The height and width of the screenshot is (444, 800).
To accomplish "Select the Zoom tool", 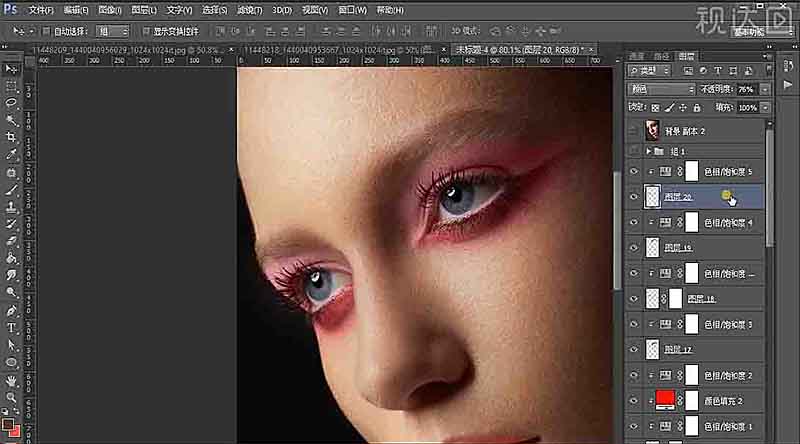I will [11, 398].
